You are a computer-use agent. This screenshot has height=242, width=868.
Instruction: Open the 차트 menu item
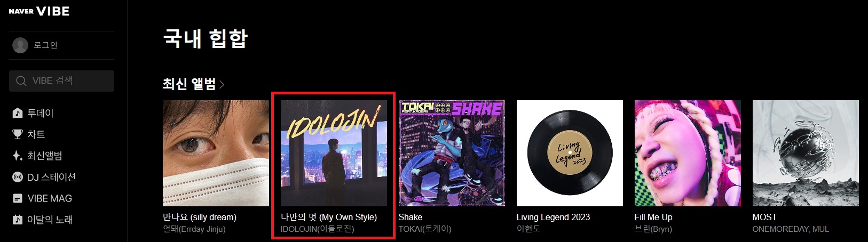click(x=36, y=134)
